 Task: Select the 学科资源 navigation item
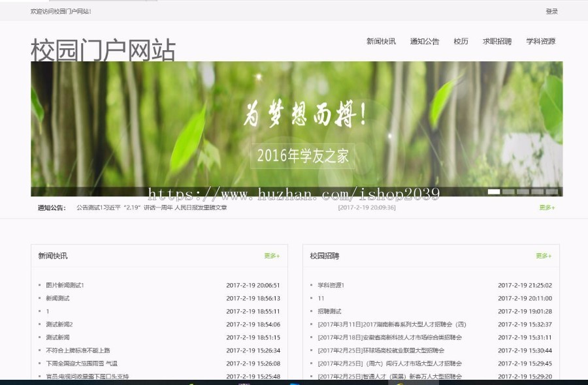541,41
